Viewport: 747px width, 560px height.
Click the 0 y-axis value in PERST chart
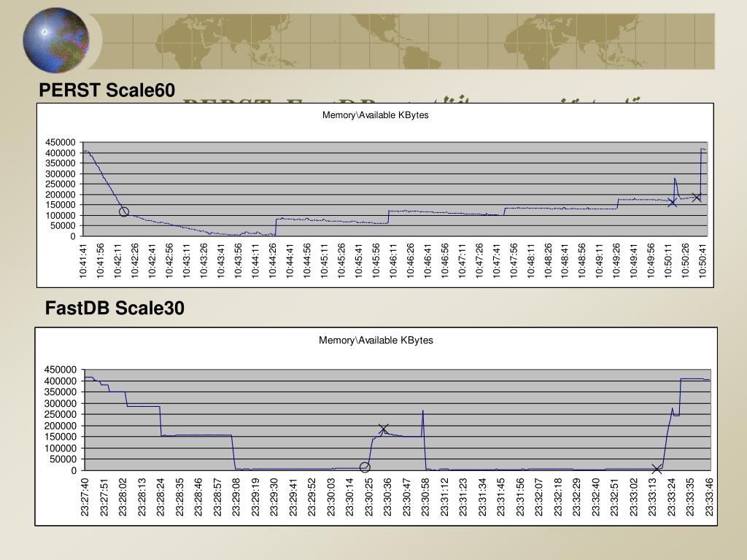pyautogui.click(x=73, y=236)
